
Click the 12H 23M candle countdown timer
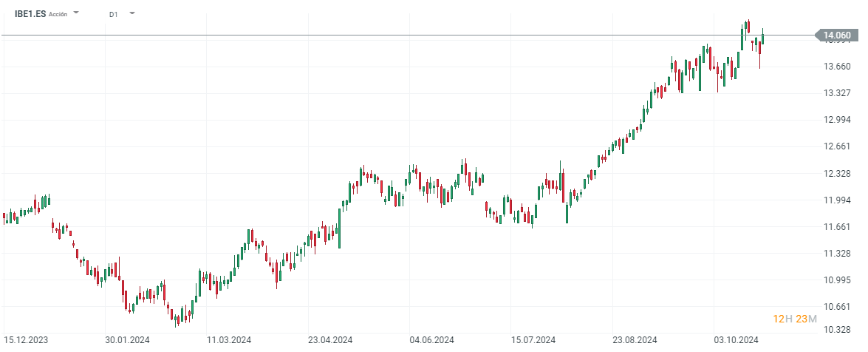pyautogui.click(x=795, y=319)
